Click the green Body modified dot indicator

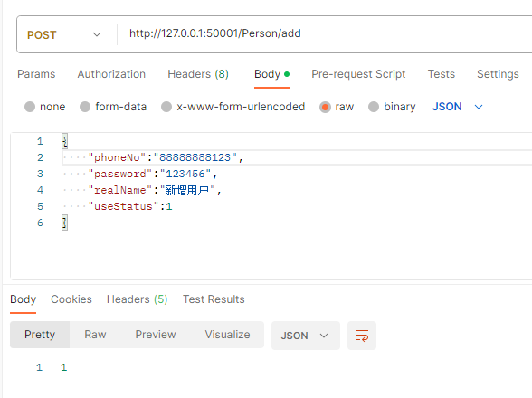click(287, 74)
